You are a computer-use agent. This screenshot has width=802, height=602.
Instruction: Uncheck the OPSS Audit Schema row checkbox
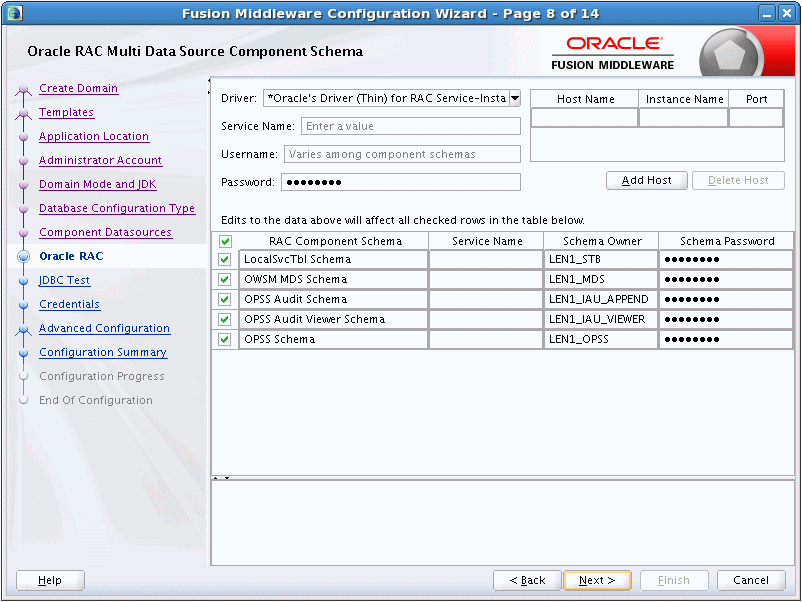tap(225, 299)
